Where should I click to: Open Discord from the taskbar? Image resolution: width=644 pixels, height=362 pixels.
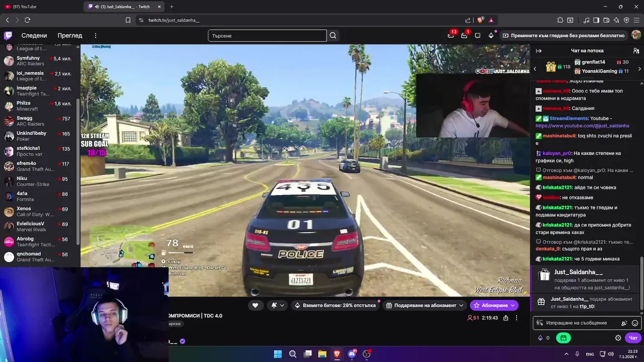(352, 354)
